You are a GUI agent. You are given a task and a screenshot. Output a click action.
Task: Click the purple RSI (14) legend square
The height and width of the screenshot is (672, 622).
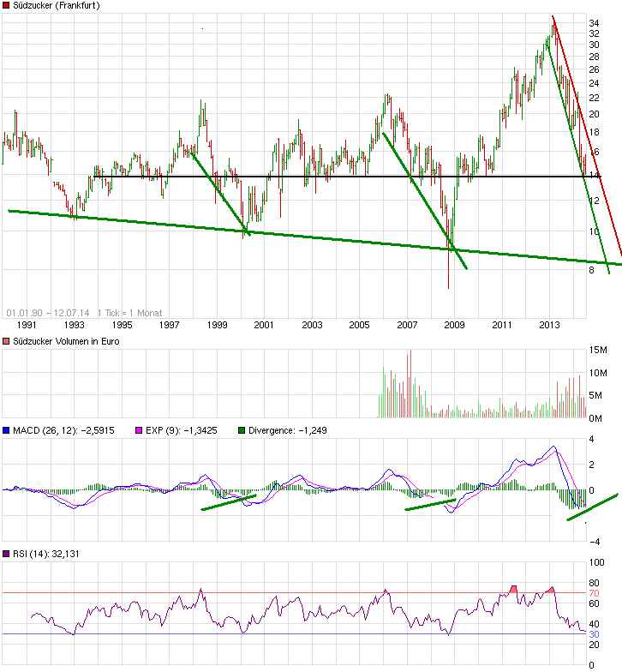pyautogui.click(x=7, y=554)
